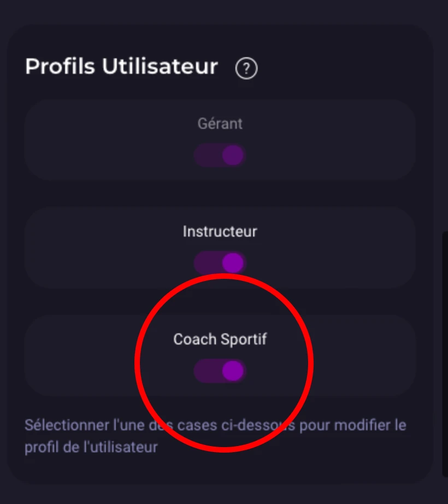Screen dimensions: 448x504
Task: Toggle the Gérant profile switch
Action: (220, 156)
